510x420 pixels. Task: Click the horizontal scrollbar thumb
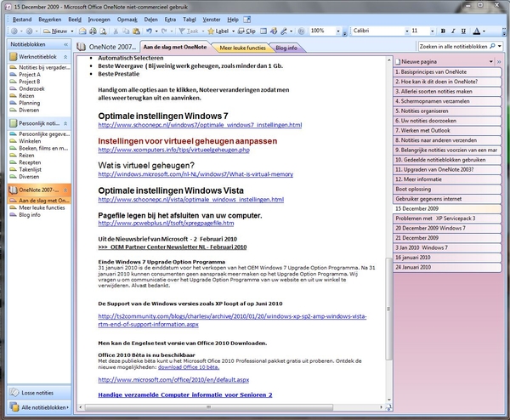pos(208,407)
